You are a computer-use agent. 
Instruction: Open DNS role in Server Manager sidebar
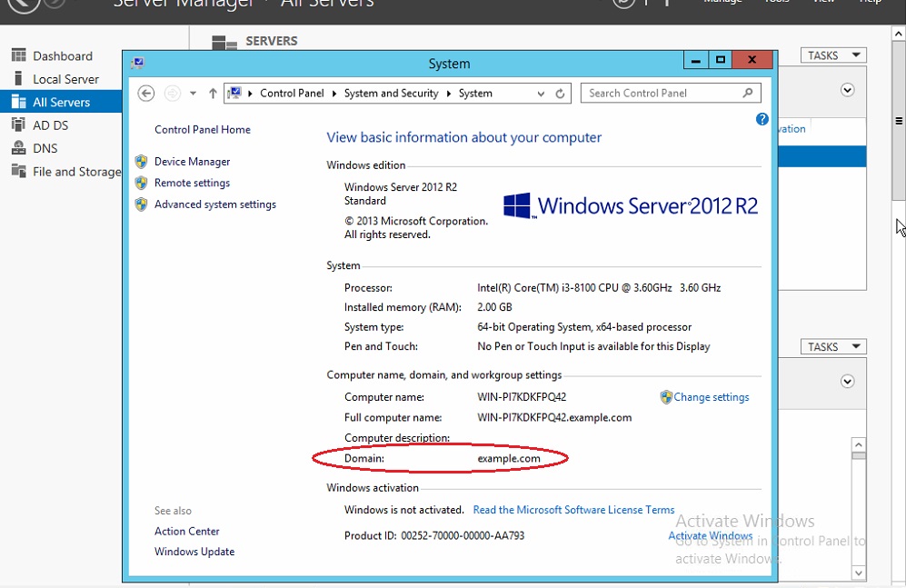tap(35, 148)
